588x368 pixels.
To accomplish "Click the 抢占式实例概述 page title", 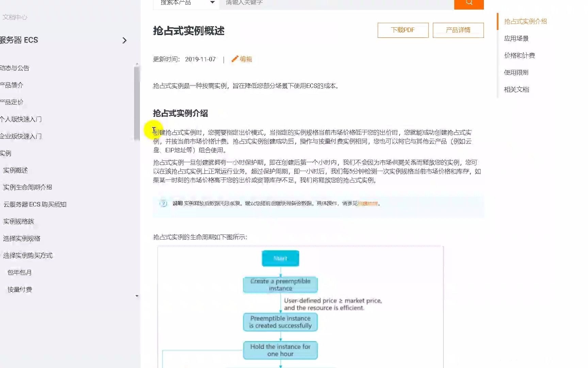I will pyautogui.click(x=189, y=31).
